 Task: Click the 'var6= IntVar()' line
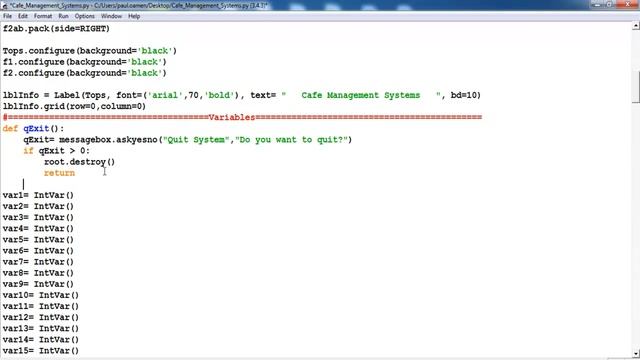click(38, 251)
